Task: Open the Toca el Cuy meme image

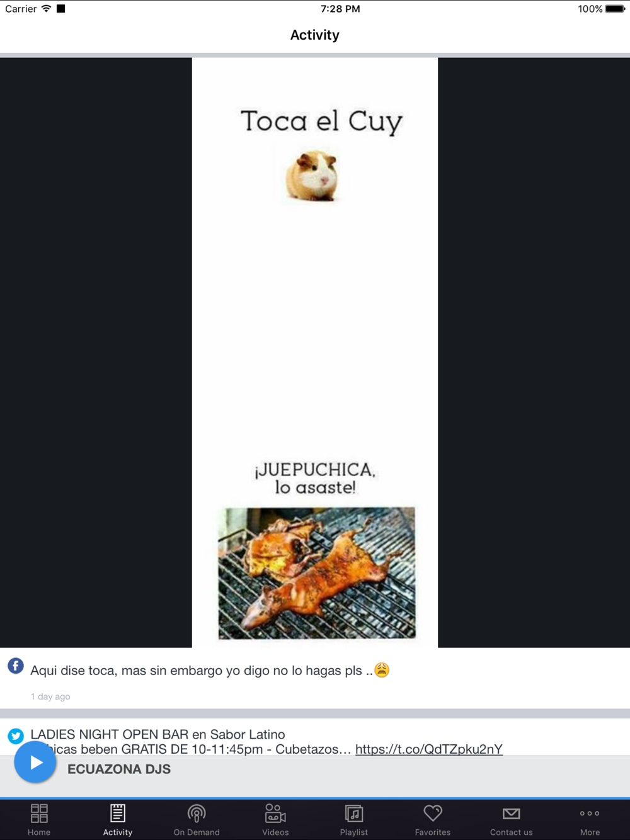Action: 315,353
